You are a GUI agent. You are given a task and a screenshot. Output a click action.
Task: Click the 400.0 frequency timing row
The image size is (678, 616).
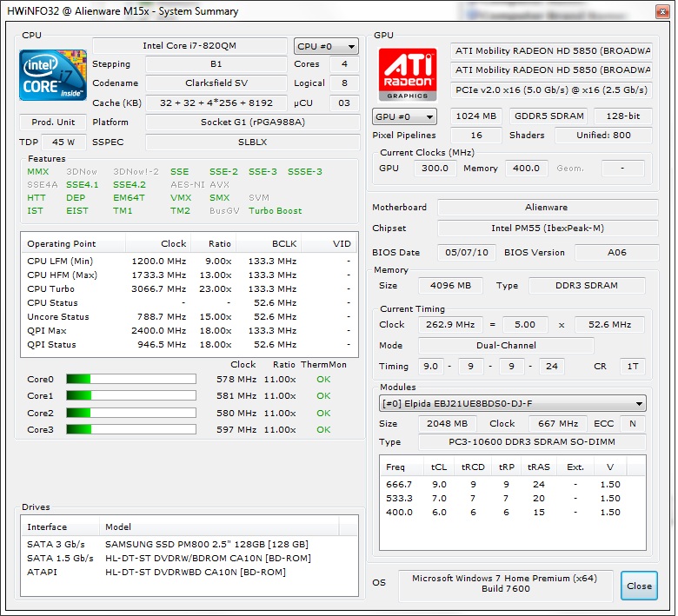coord(512,513)
